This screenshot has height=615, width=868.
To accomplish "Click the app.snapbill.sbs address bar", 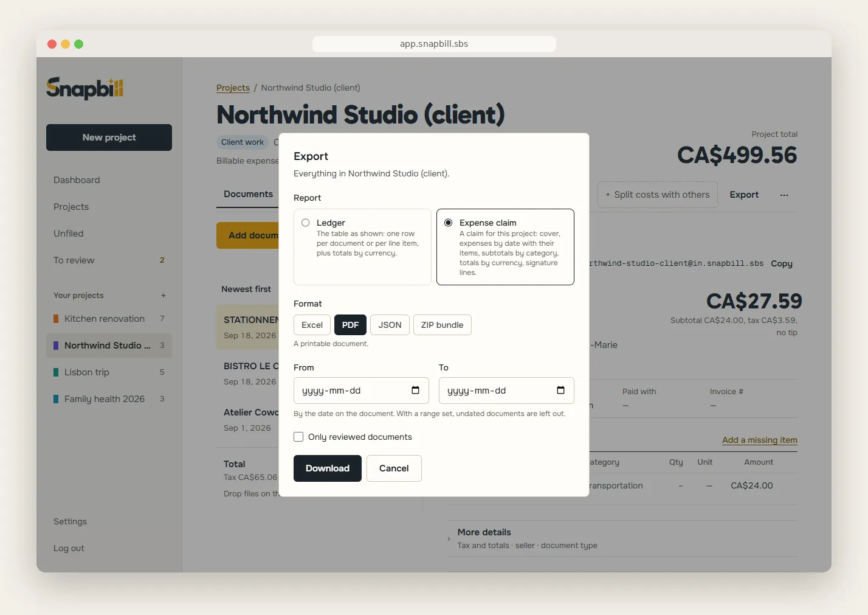I will pyautogui.click(x=434, y=44).
